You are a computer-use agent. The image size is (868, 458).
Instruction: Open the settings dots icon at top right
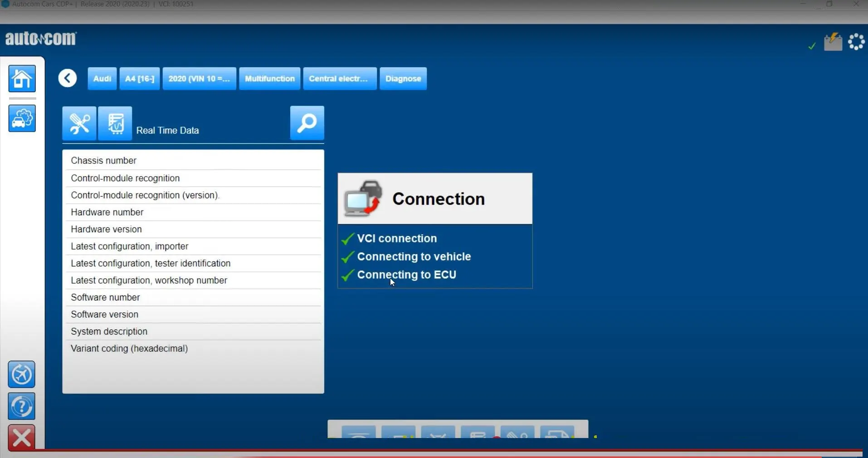[x=856, y=42]
